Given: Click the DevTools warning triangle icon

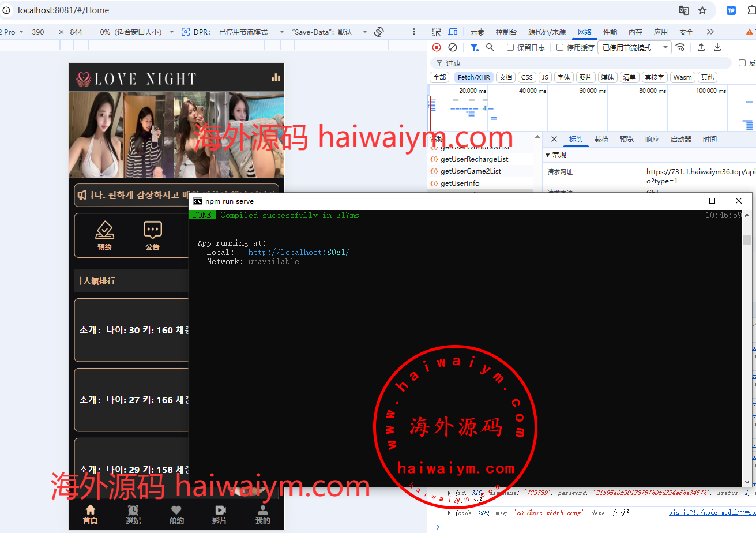Looking at the screenshot, I should coord(750,32).
